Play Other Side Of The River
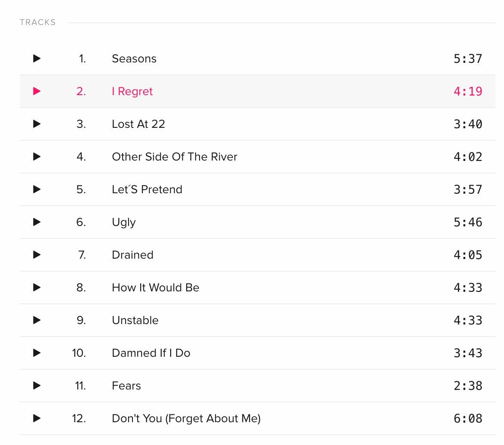504x445 pixels. coord(37,157)
